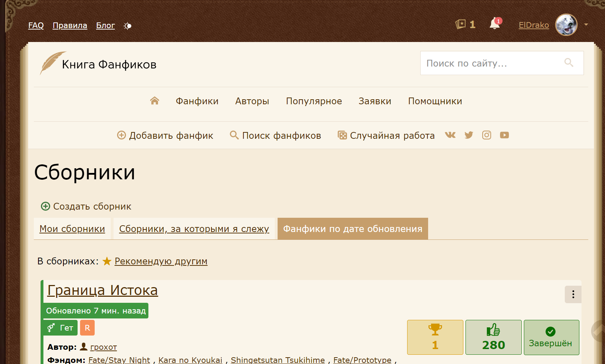Open the Фанфики navigation menu
The width and height of the screenshot is (605, 364).
tap(197, 101)
